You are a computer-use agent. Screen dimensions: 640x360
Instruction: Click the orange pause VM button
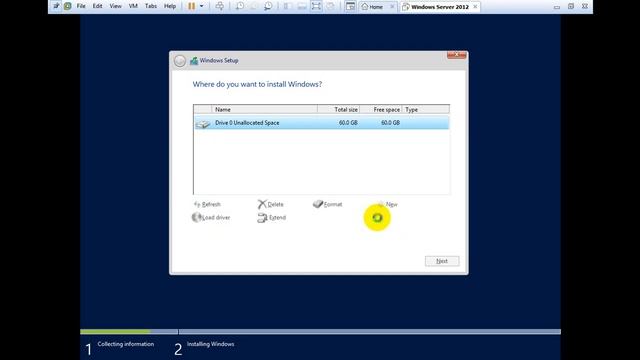point(191,6)
